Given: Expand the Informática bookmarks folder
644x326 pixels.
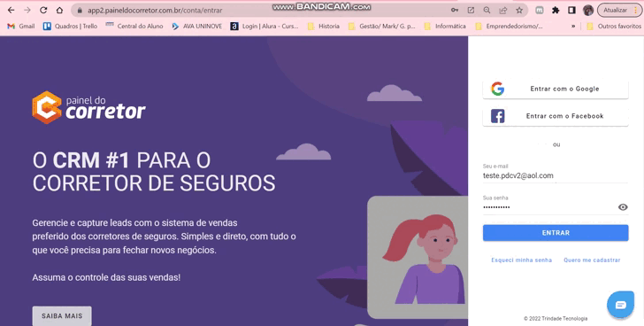Looking at the screenshot, I should coord(445,26).
